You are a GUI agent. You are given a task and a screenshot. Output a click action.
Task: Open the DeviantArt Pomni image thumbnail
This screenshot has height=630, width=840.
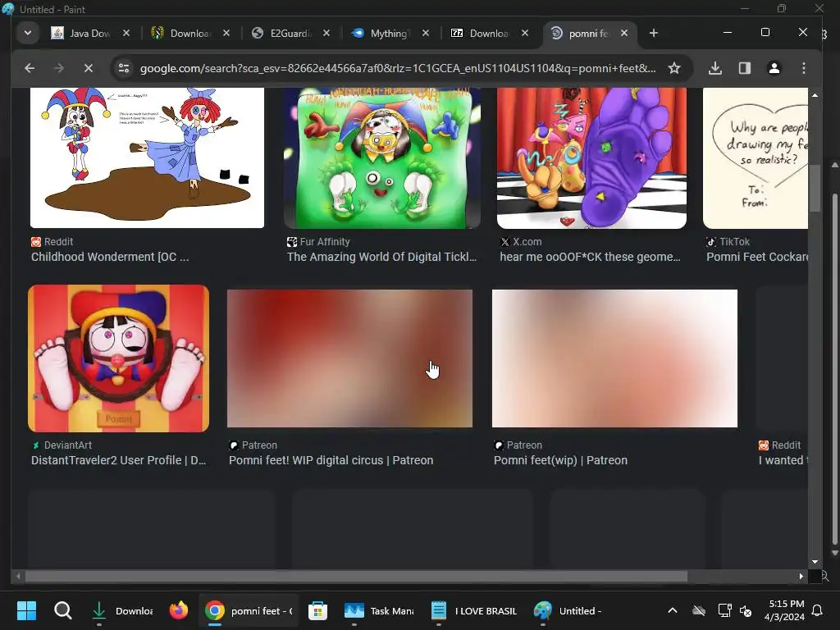[118, 358]
